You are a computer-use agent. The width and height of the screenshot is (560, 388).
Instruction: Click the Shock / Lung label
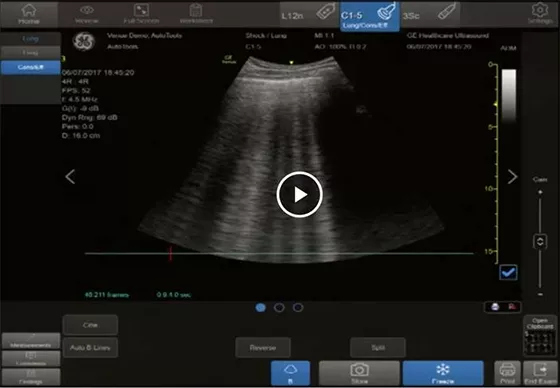[x=266, y=36]
